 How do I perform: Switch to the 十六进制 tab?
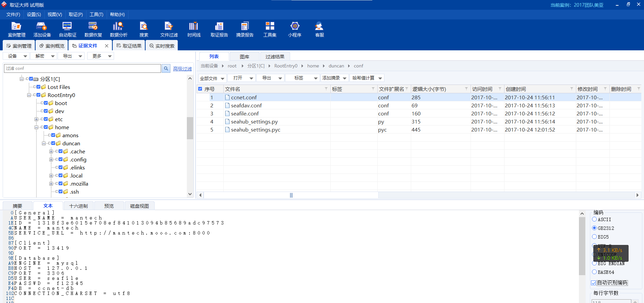click(78, 206)
